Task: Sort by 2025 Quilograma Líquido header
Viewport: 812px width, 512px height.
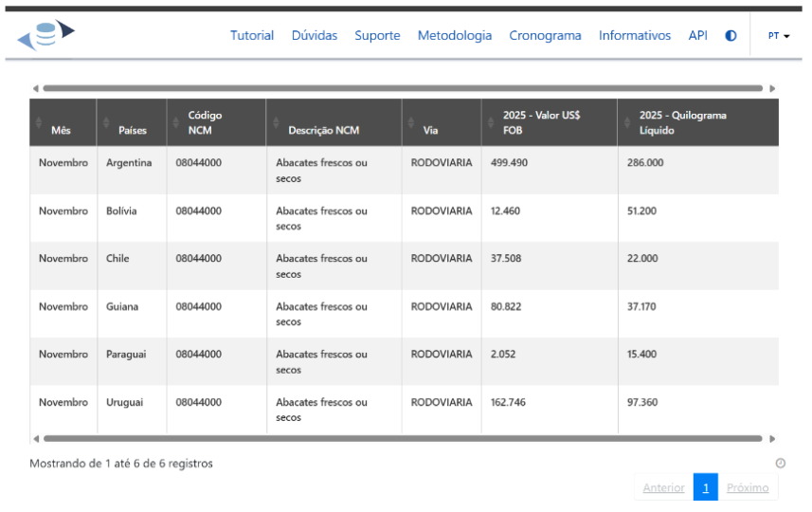Action: 627,123
